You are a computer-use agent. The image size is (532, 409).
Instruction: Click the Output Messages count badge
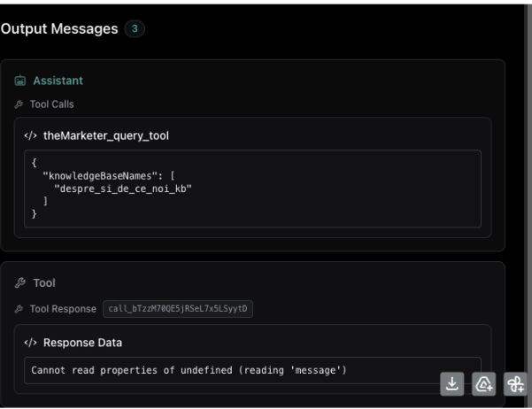click(x=135, y=29)
